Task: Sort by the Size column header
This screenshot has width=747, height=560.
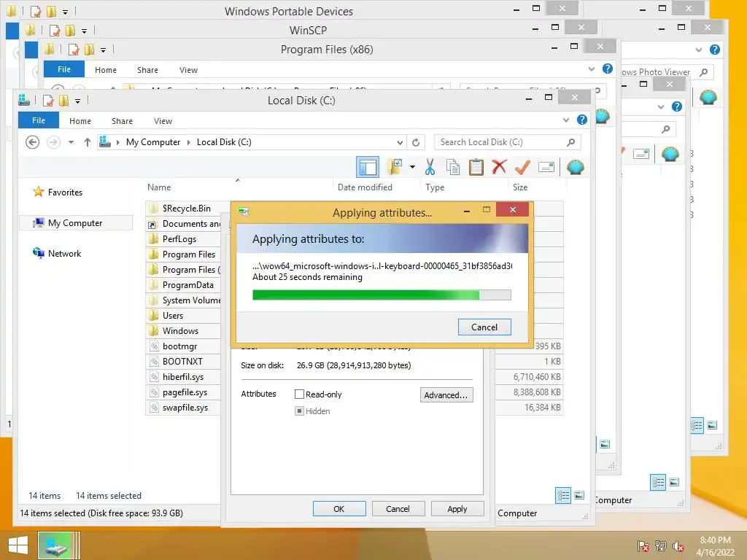Action: [519, 187]
